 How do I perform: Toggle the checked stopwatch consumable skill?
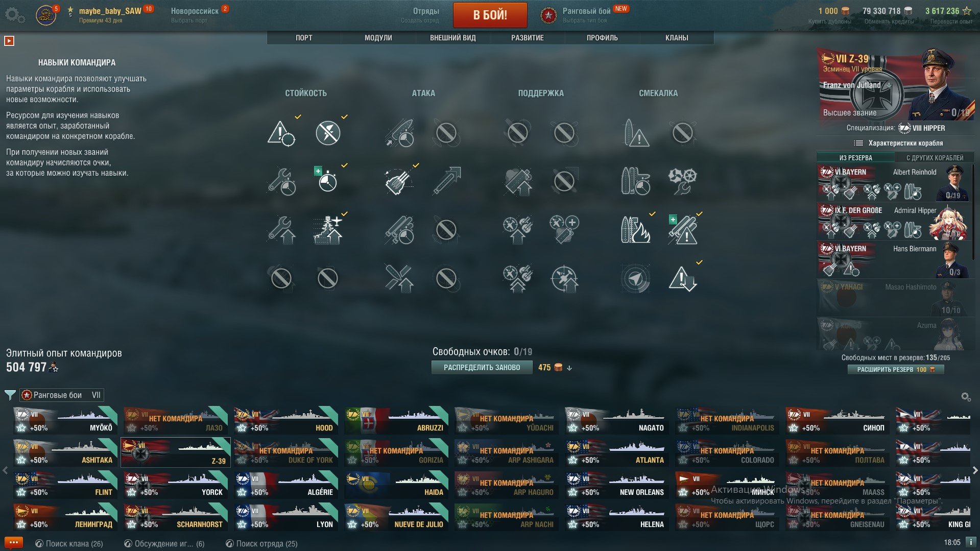click(327, 180)
